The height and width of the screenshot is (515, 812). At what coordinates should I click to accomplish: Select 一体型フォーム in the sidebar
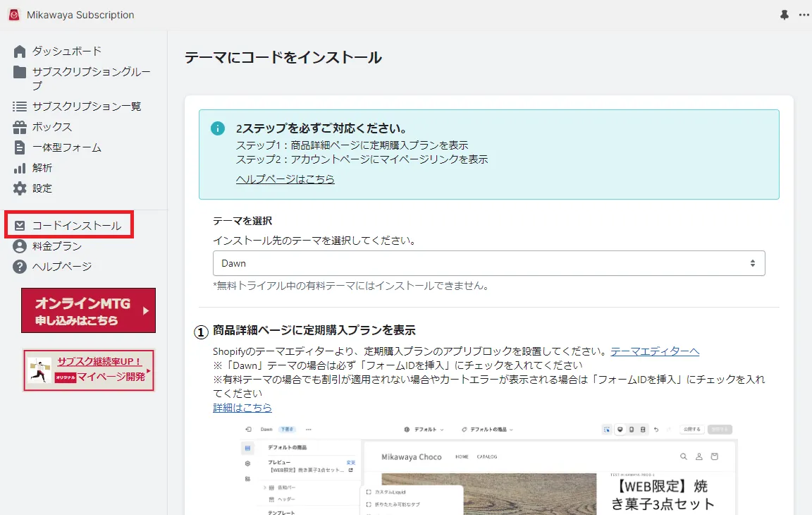coord(67,147)
